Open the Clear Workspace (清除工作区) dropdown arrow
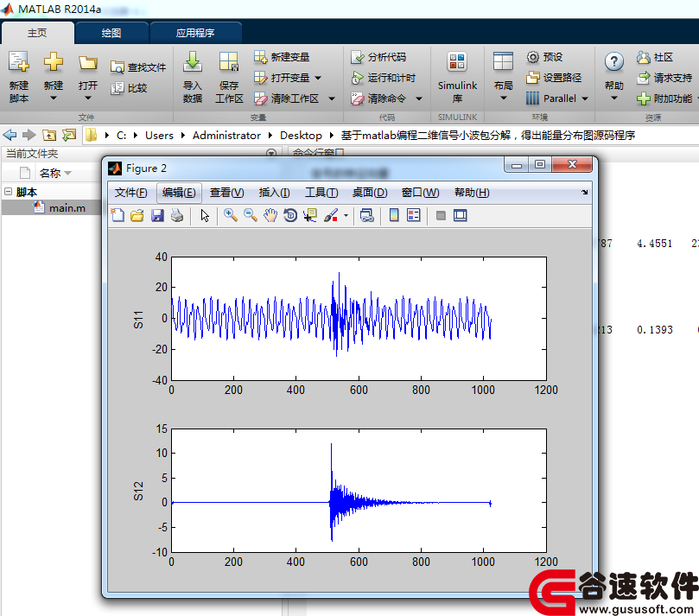The width and height of the screenshot is (699, 616). click(x=332, y=98)
